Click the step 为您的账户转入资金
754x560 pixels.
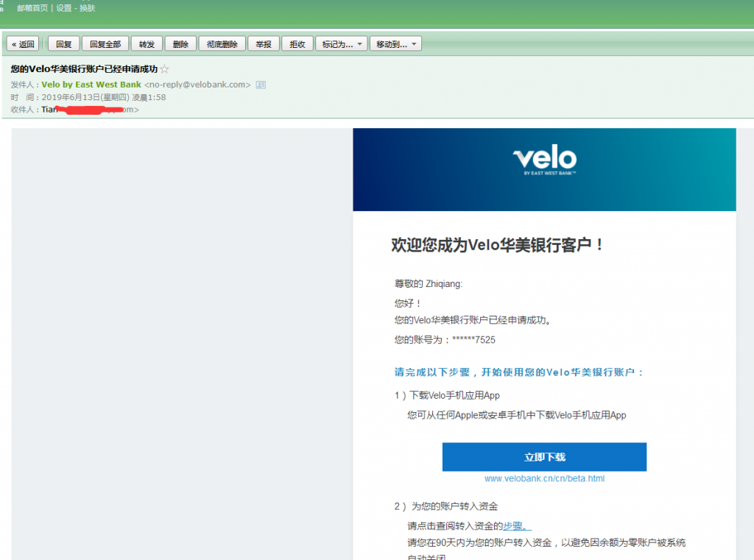pyautogui.click(x=454, y=506)
